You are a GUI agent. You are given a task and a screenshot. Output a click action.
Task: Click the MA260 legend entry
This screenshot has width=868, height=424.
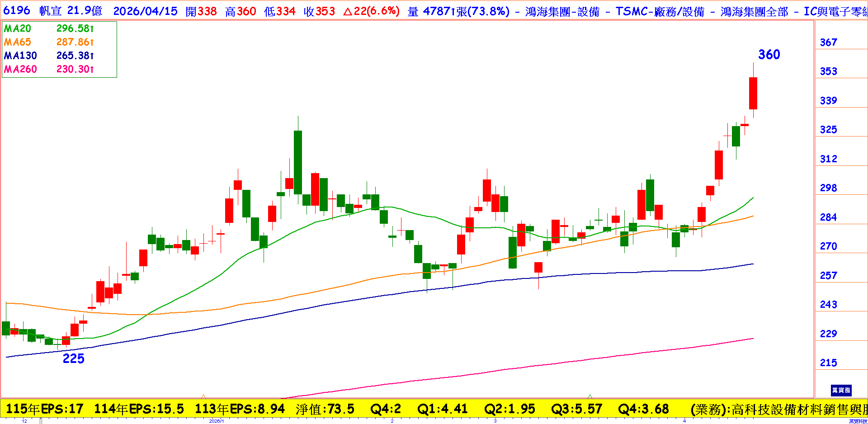20,69
